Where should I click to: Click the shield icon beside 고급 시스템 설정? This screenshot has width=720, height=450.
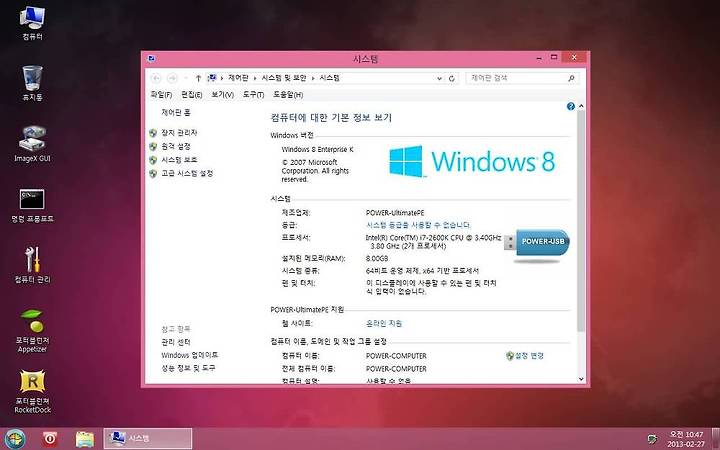point(153,174)
